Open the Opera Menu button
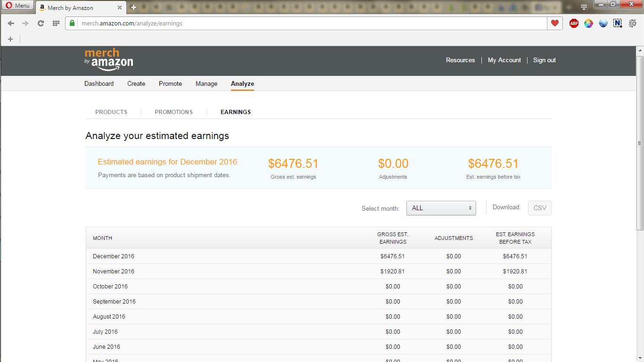 (x=17, y=6)
